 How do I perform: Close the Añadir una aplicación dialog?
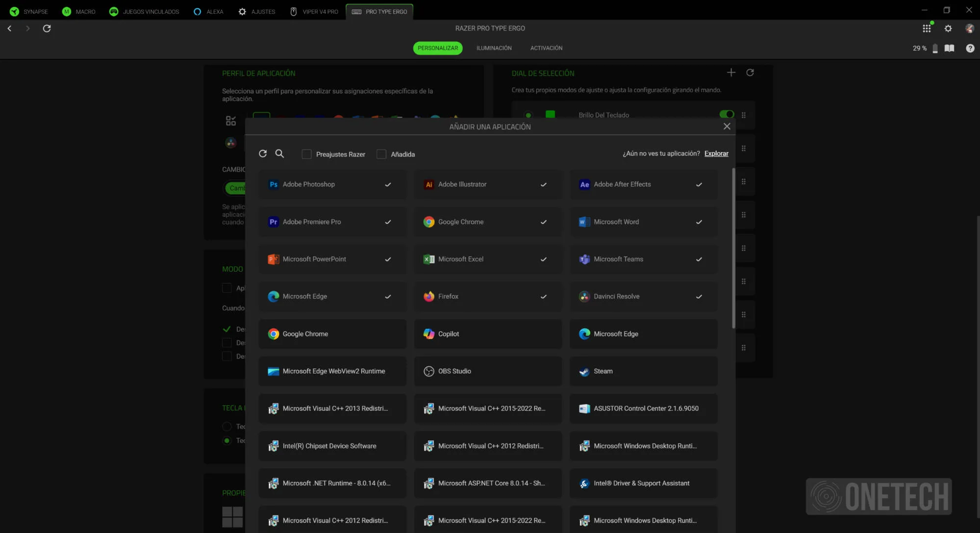coord(727,127)
